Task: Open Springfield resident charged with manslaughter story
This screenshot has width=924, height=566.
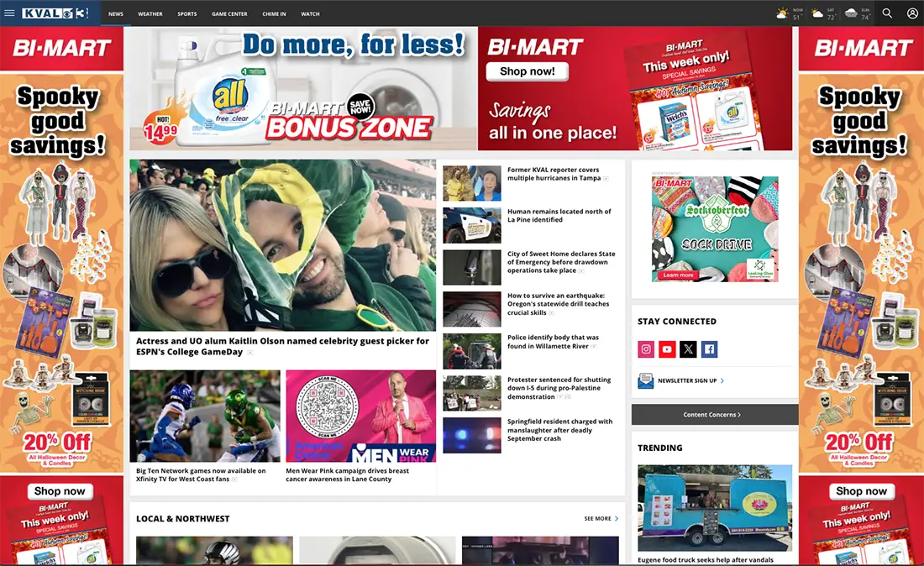Action: coord(559,430)
